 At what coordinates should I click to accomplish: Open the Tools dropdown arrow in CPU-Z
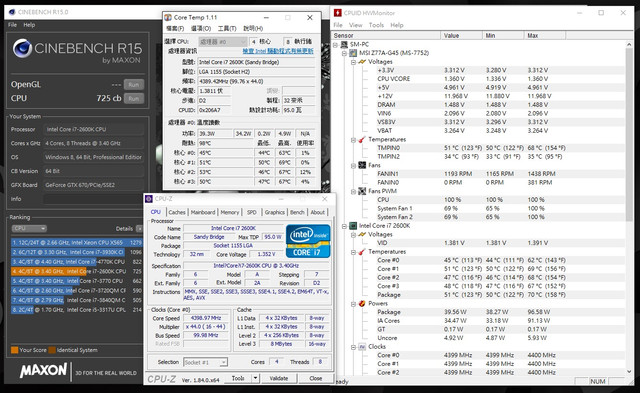point(256,379)
